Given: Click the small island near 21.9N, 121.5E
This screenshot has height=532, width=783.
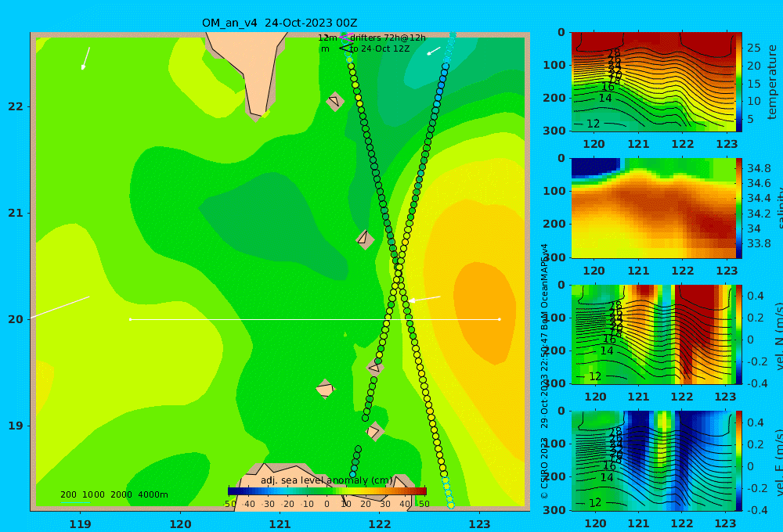Looking at the screenshot, I should [335, 101].
